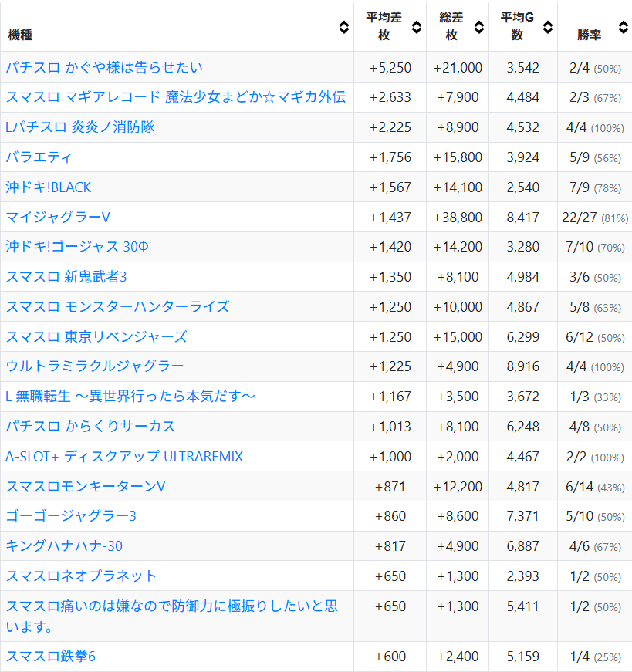Select the 4/4 (100%) win rate for 炎炎ノ消防隊
Viewport: 632px width, 672px height.
[x=595, y=128]
